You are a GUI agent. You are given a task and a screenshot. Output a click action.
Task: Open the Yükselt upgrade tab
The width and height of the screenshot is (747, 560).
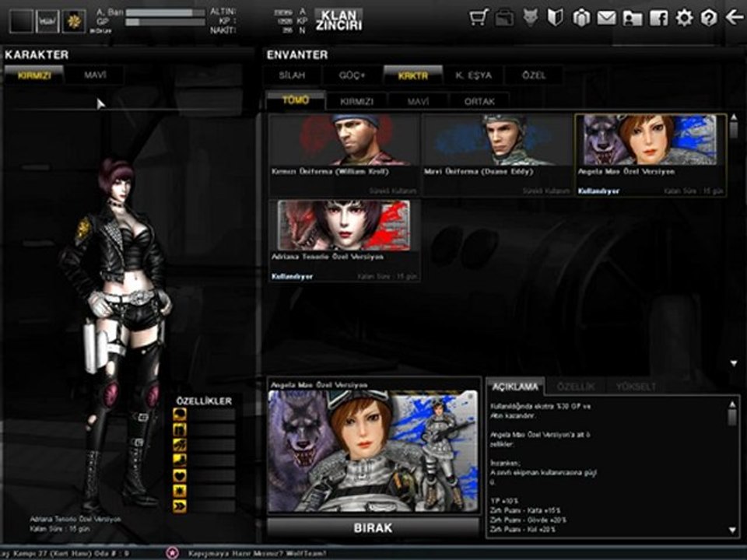tap(636, 387)
